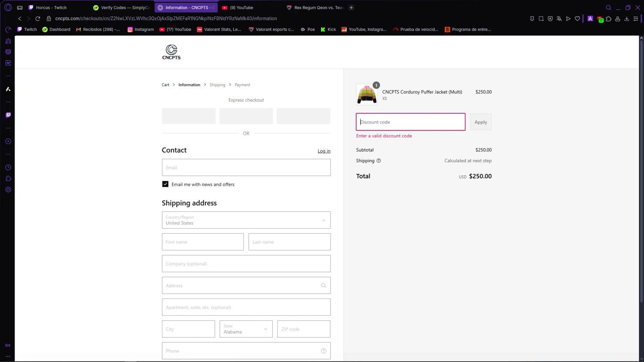Open the Instagram bookmark
The image size is (644, 362).
140,30
